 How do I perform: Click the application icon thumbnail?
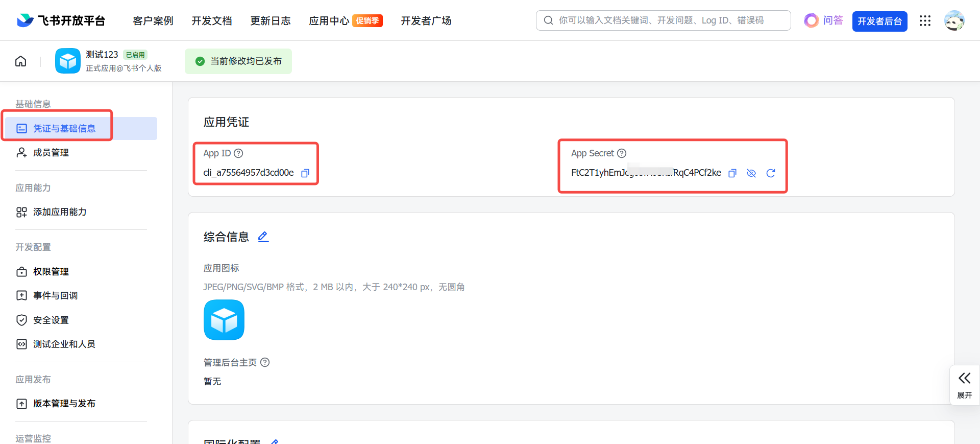point(224,320)
